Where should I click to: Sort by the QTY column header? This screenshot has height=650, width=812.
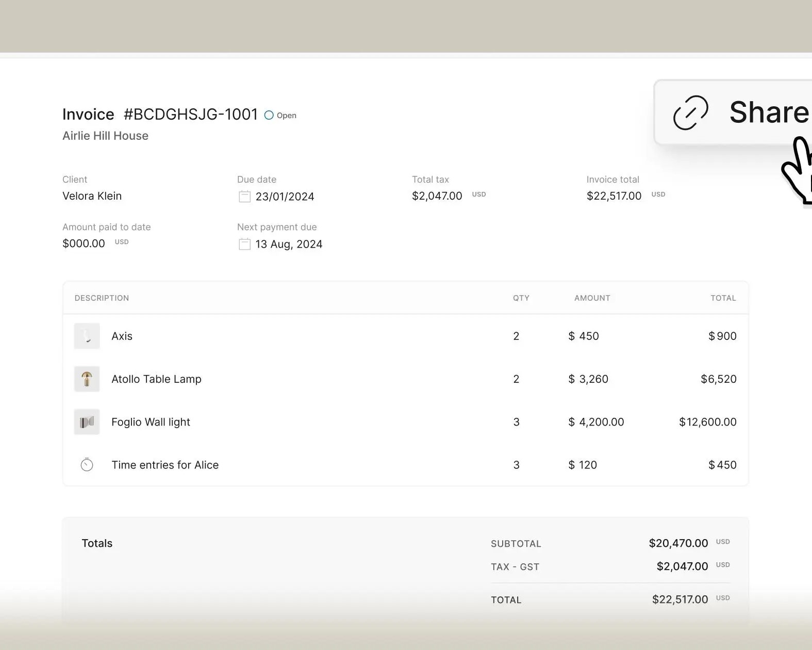[521, 298]
